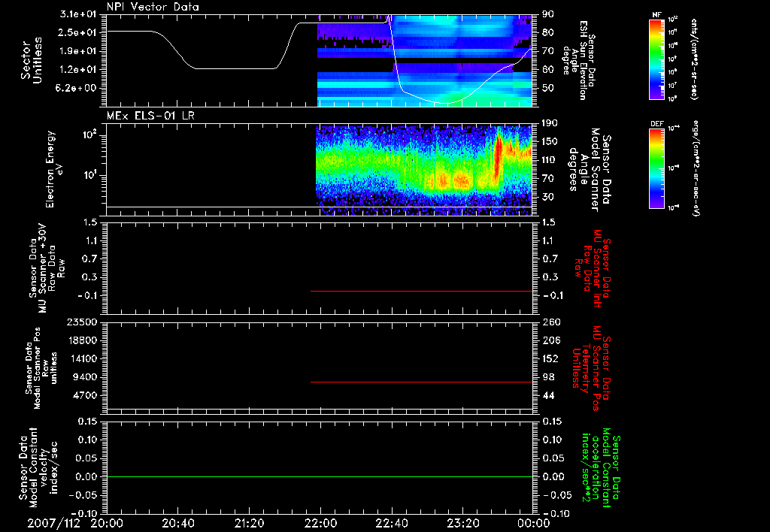Image resolution: width=770 pixels, height=532 pixels.
Task: Click the '22:40' time axis label
Action: click(x=391, y=523)
